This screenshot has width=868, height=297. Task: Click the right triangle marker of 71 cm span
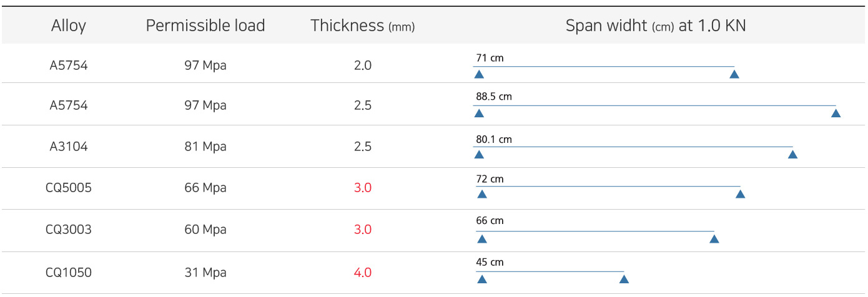tap(734, 74)
